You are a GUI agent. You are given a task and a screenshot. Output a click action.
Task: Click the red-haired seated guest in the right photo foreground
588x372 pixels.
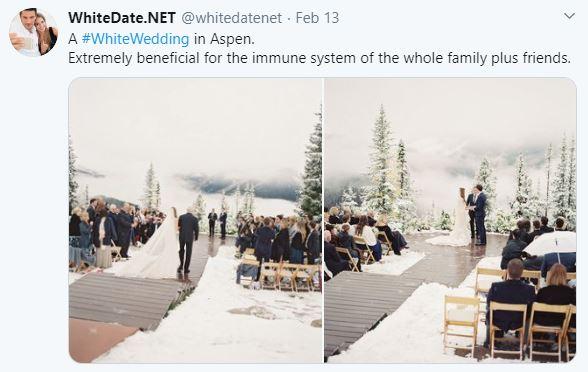pyautogui.click(x=556, y=296)
